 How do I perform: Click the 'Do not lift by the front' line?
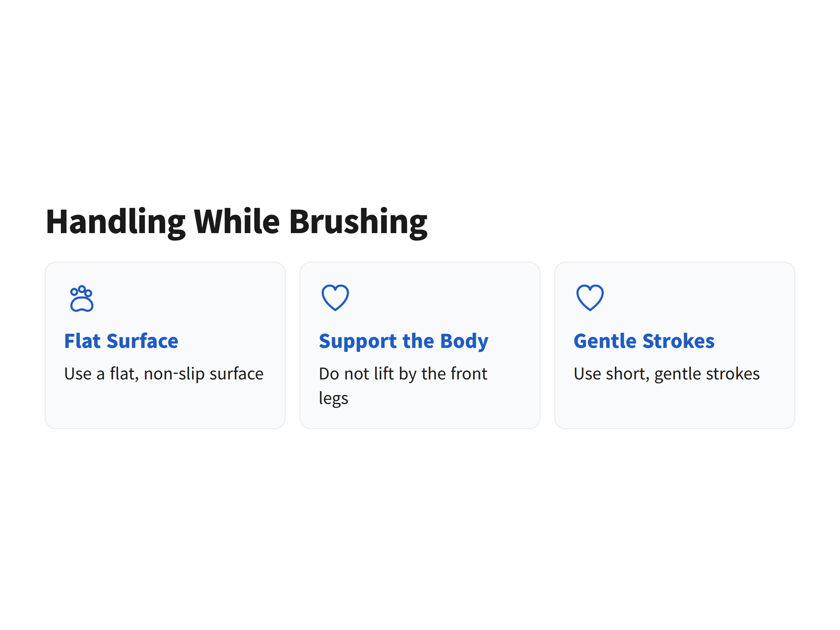click(403, 374)
